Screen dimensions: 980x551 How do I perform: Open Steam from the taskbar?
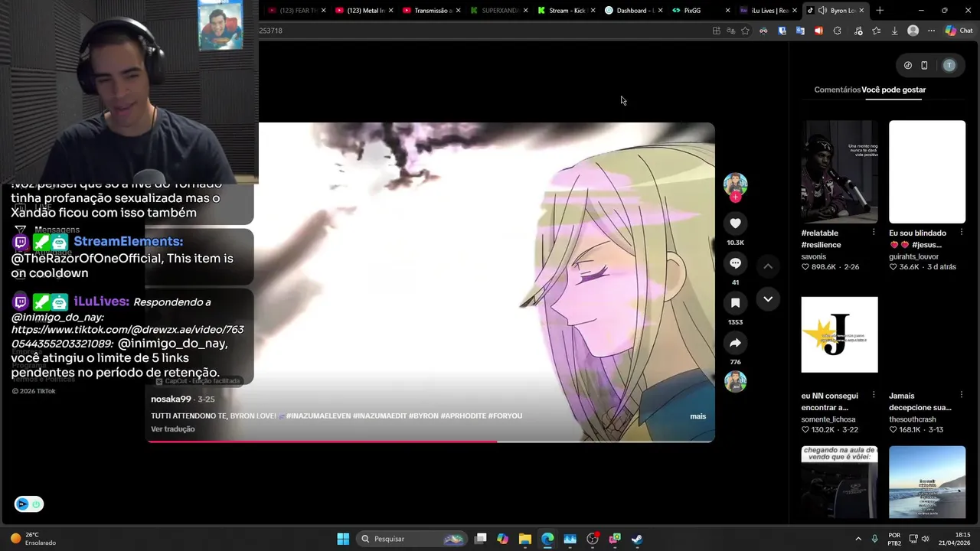[x=636, y=539]
